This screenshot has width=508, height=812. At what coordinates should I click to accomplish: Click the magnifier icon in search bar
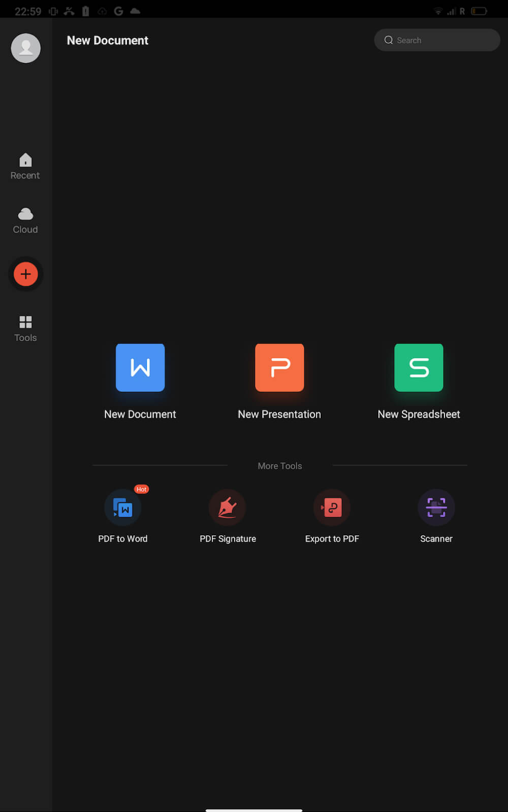click(x=389, y=40)
